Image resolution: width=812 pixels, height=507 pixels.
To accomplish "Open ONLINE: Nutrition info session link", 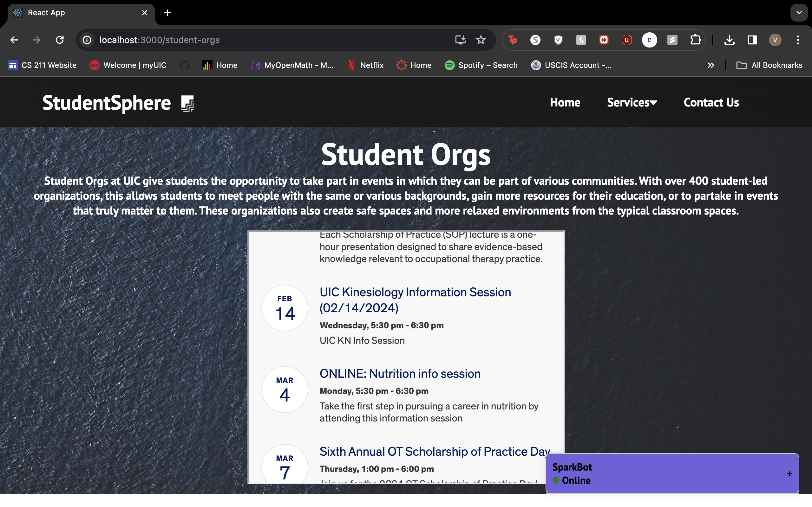I will click(400, 374).
